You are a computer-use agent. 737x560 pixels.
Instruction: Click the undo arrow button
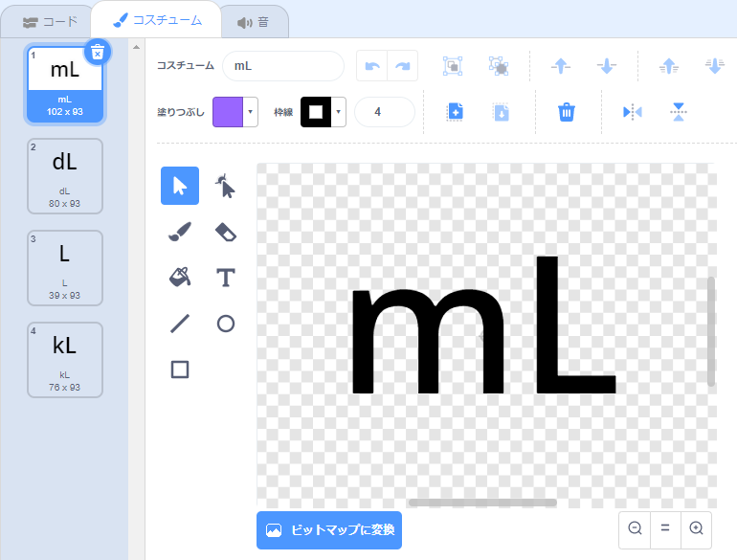[x=371, y=66]
